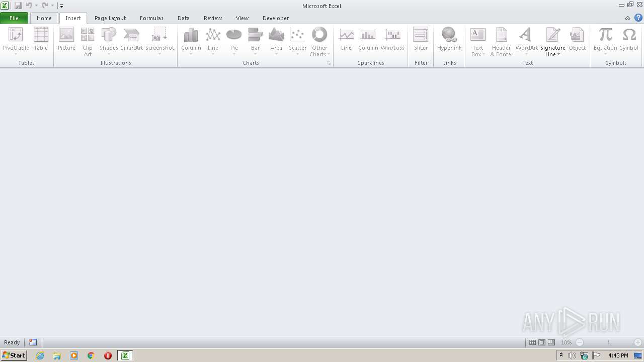Click the PivotTable icon
The image size is (644, 362).
tap(16, 35)
